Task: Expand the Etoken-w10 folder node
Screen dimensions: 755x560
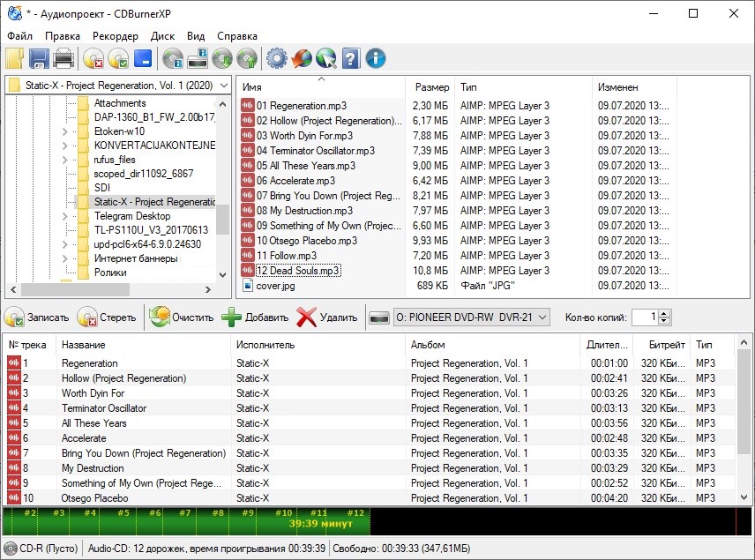Action: coord(65,131)
